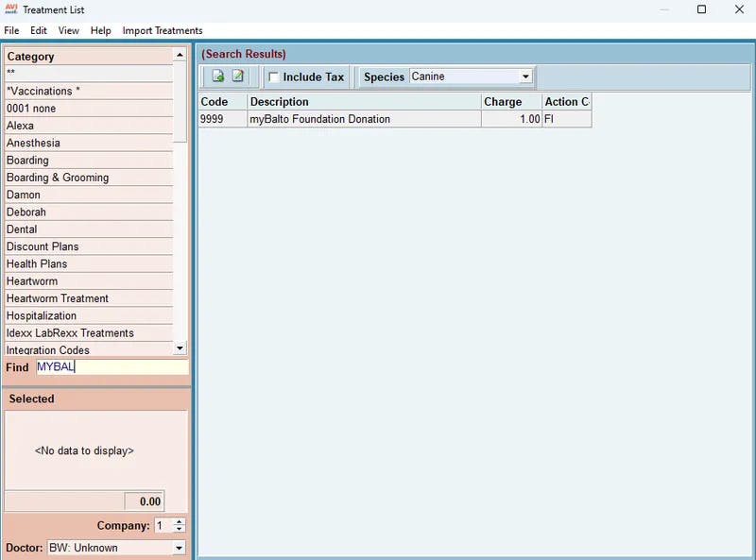
Task: Click the Category list scrollbar thumb
Action: tap(180, 102)
